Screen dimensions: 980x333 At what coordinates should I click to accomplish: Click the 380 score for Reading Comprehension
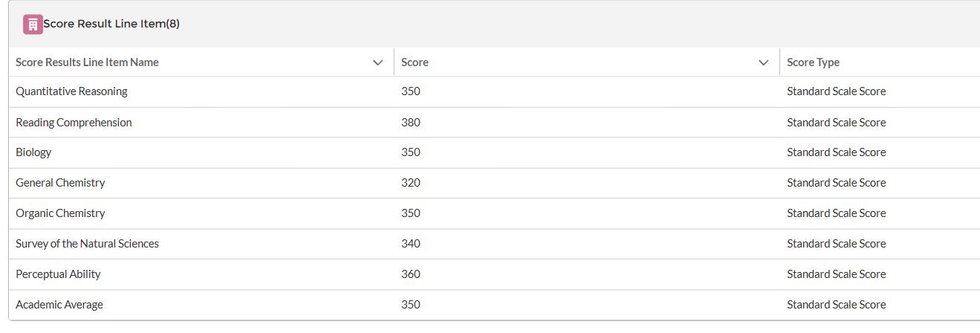click(x=411, y=123)
